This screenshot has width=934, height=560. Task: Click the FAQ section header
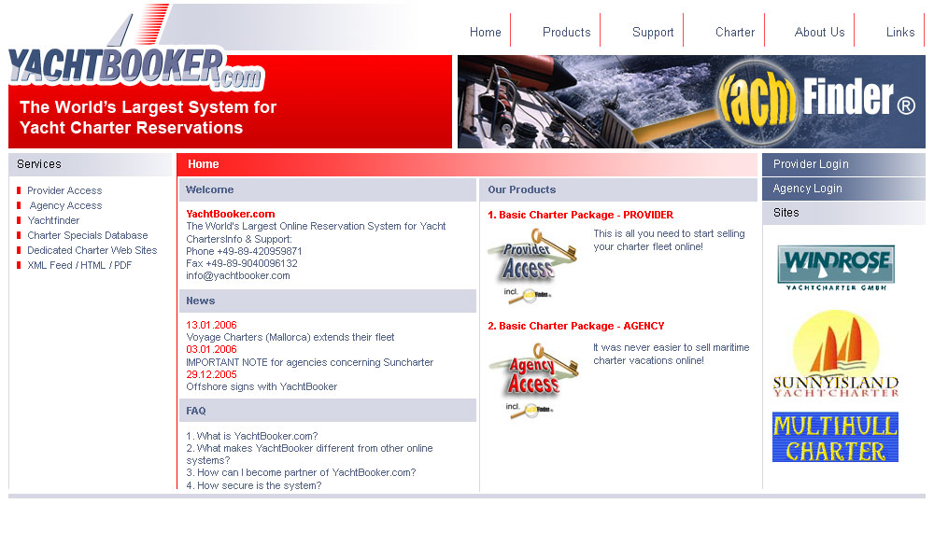pyautogui.click(x=328, y=411)
